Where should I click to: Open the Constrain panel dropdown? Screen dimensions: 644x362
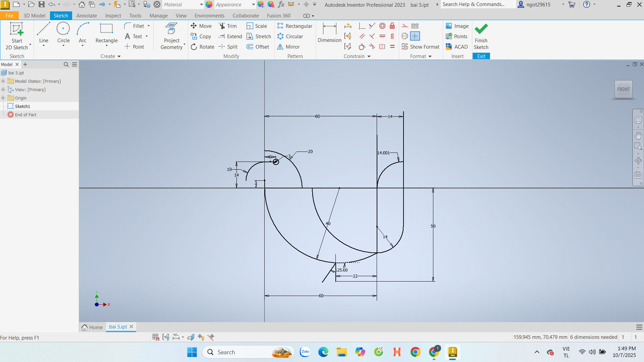click(x=369, y=56)
